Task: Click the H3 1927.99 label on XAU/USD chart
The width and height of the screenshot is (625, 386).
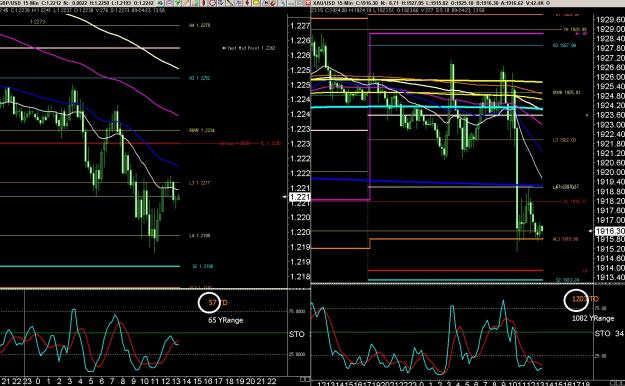Action: (x=564, y=45)
